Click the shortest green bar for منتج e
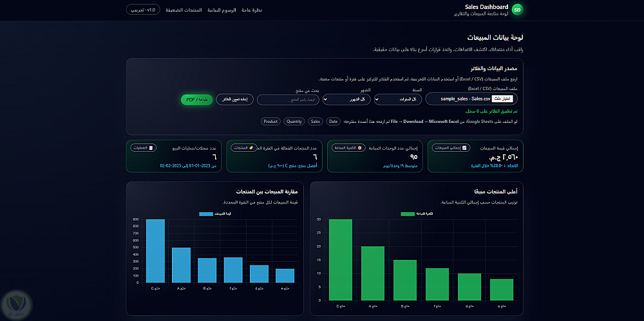 502,289
